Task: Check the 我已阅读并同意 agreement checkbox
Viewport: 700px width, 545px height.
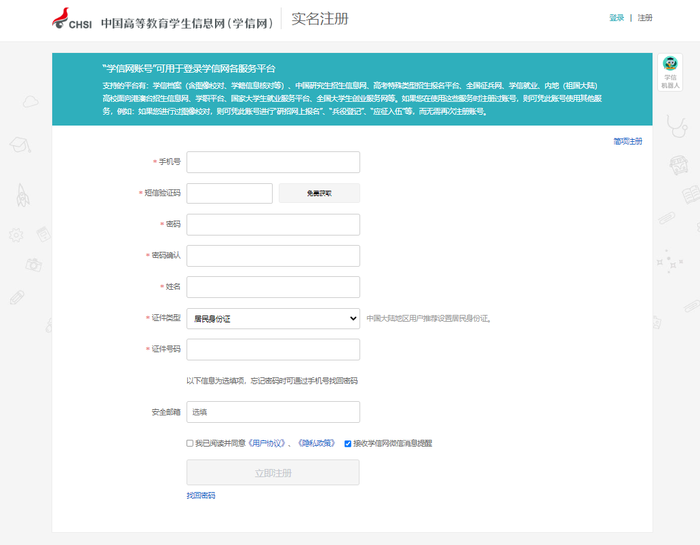Action: [190, 443]
